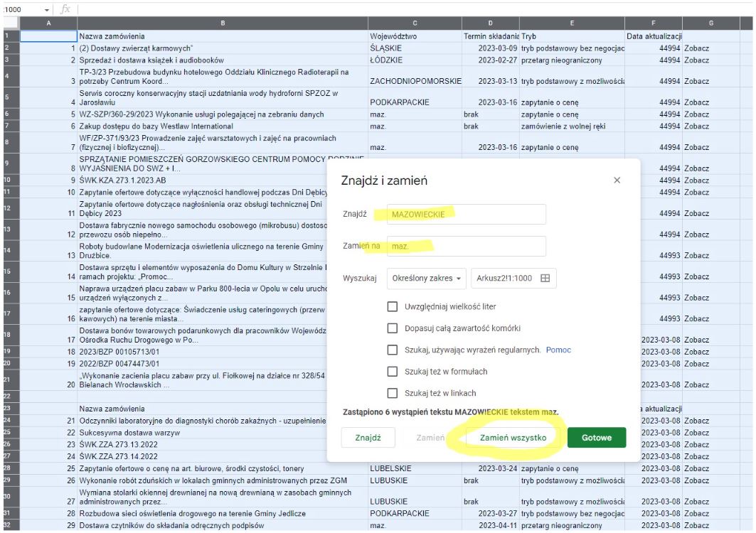Click the fx formula icon
This screenshot has height=533, width=756.
coord(65,9)
